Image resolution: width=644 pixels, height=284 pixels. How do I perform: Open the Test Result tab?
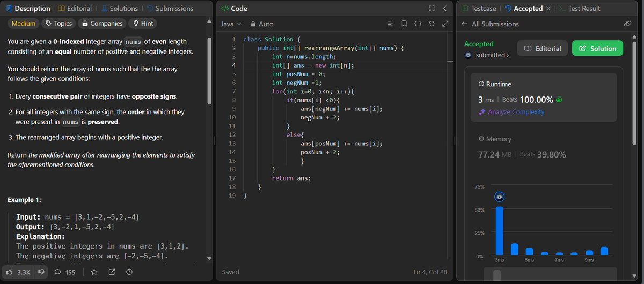(580, 9)
